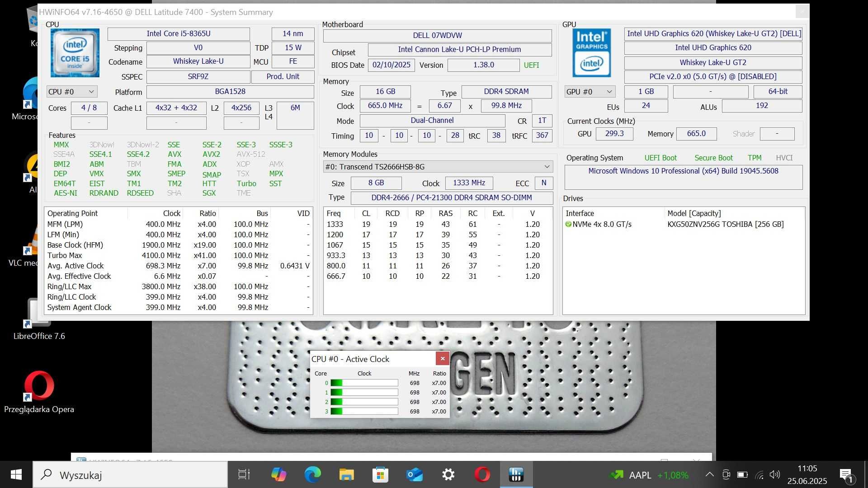
Task: Click the UEFI Boot label
Action: [660, 158]
